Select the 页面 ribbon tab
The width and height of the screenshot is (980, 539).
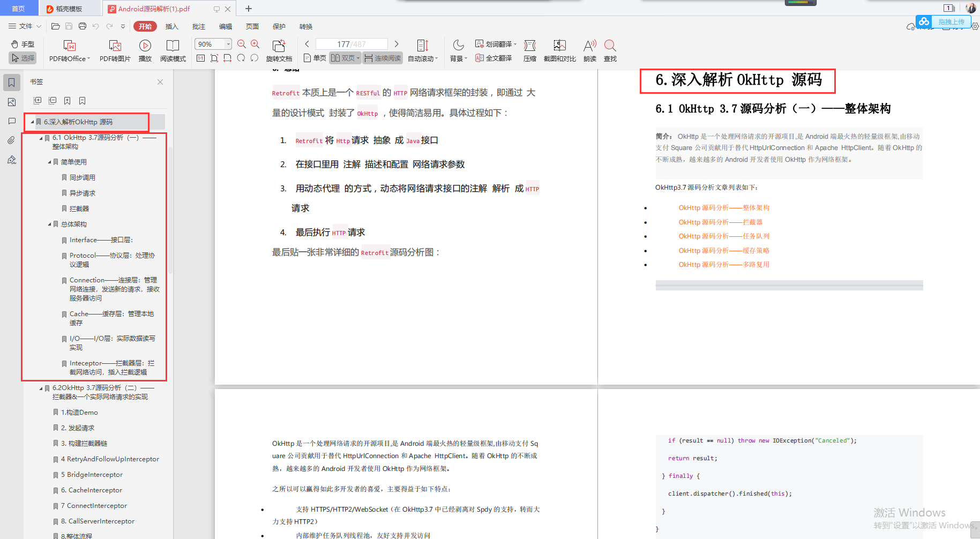[x=252, y=26]
